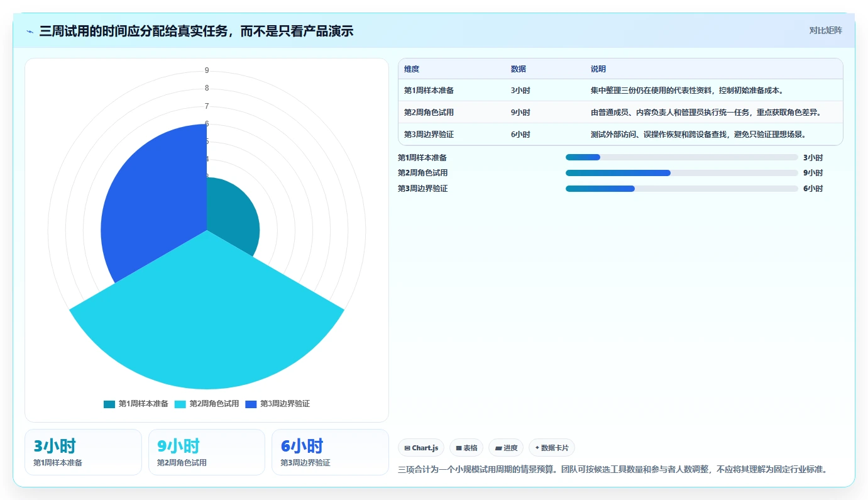This screenshot has height=500, width=868.
Task: Open the 9小时 stat card
Action: [207, 452]
